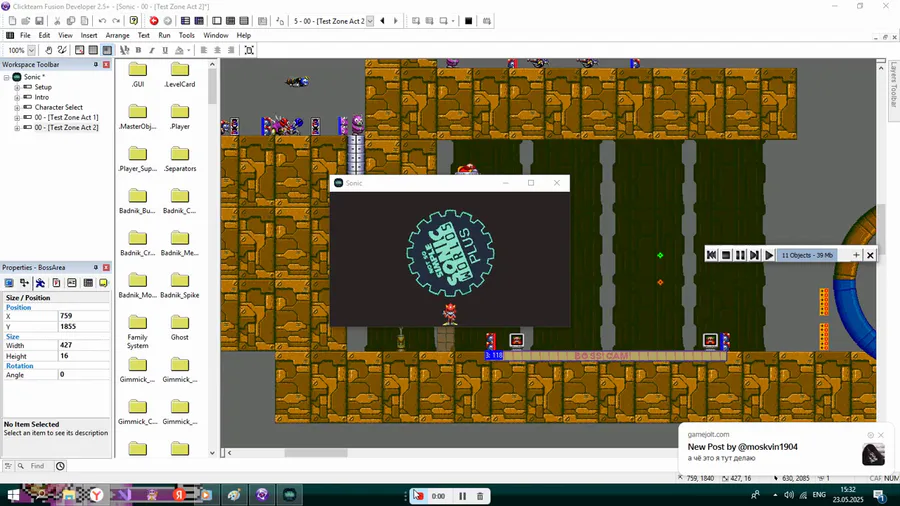
Task: Click the zoom to fit frame icon
Action: [x=249, y=50]
